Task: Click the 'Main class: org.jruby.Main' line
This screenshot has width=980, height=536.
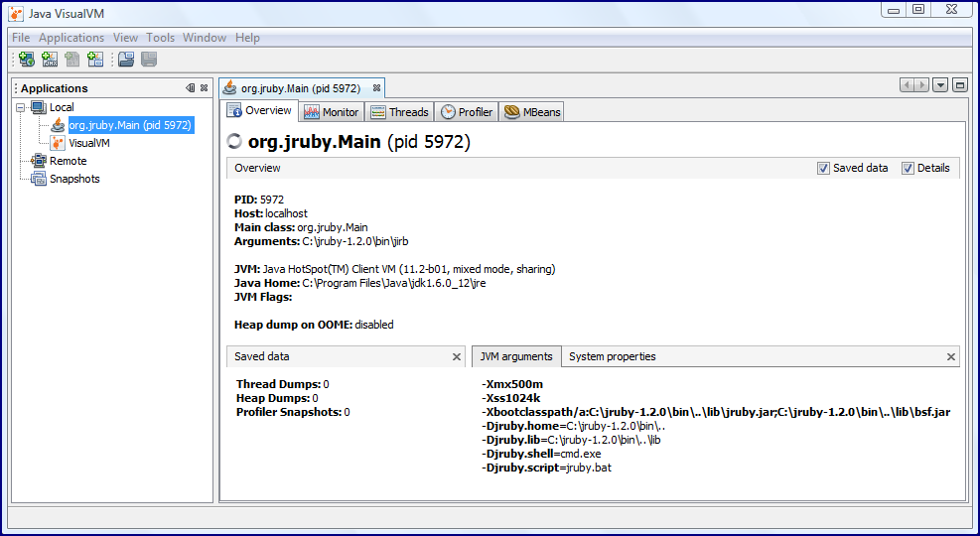Action: [x=301, y=227]
